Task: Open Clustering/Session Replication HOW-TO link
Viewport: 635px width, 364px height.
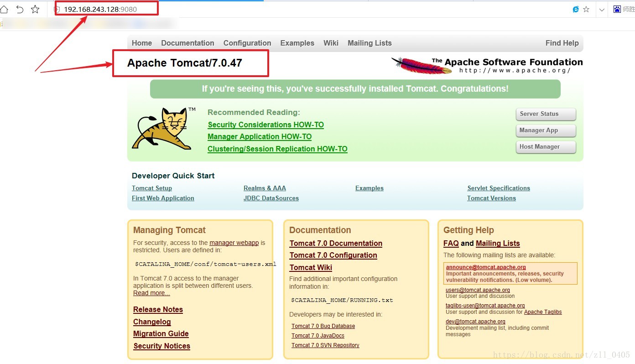Action: [277, 149]
